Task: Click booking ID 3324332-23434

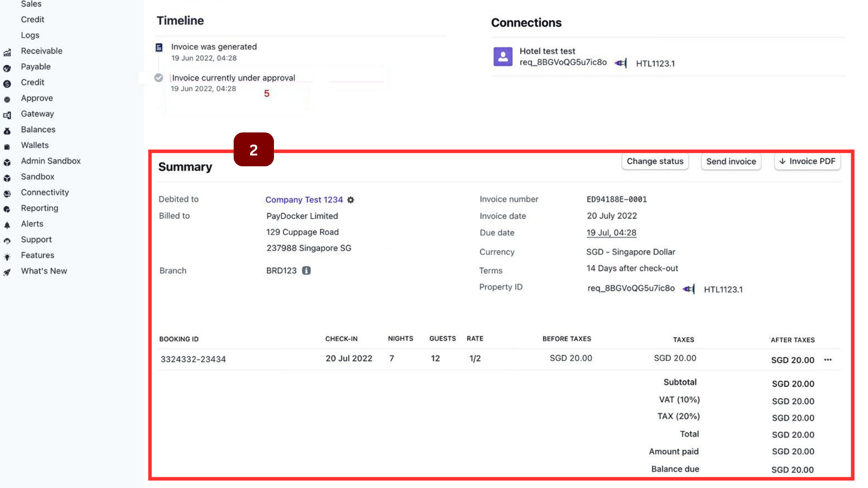Action: tap(193, 359)
